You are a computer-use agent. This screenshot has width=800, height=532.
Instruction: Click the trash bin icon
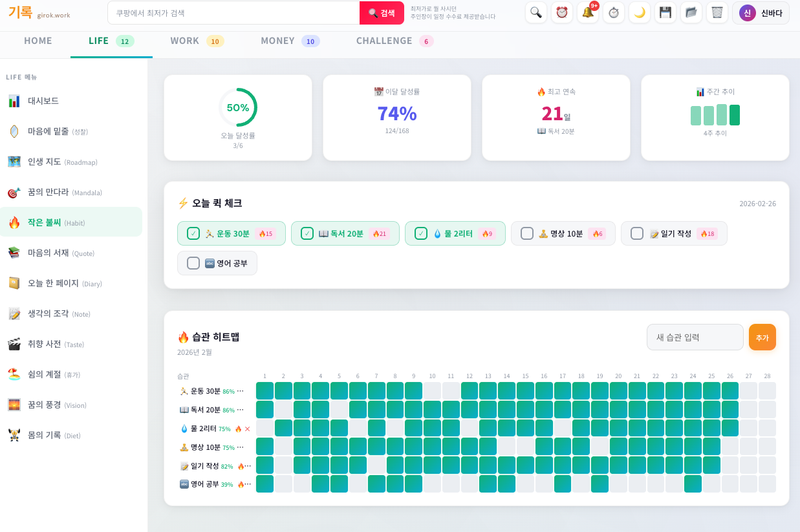click(717, 12)
